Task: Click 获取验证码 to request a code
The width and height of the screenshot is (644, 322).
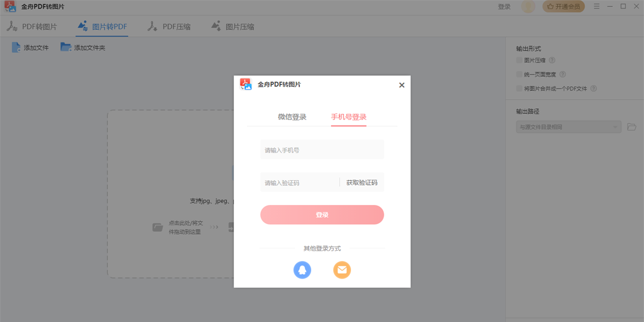Action: click(x=362, y=182)
